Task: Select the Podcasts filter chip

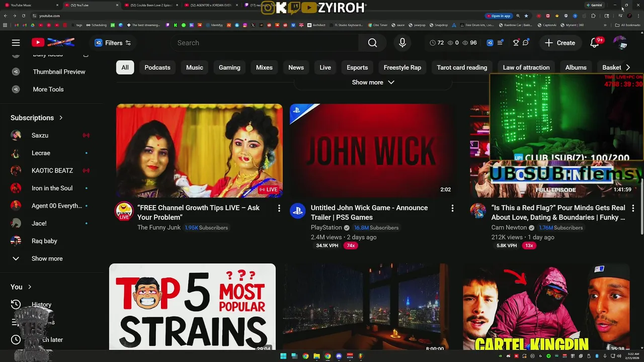Action: pyautogui.click(x=157, y=67)
